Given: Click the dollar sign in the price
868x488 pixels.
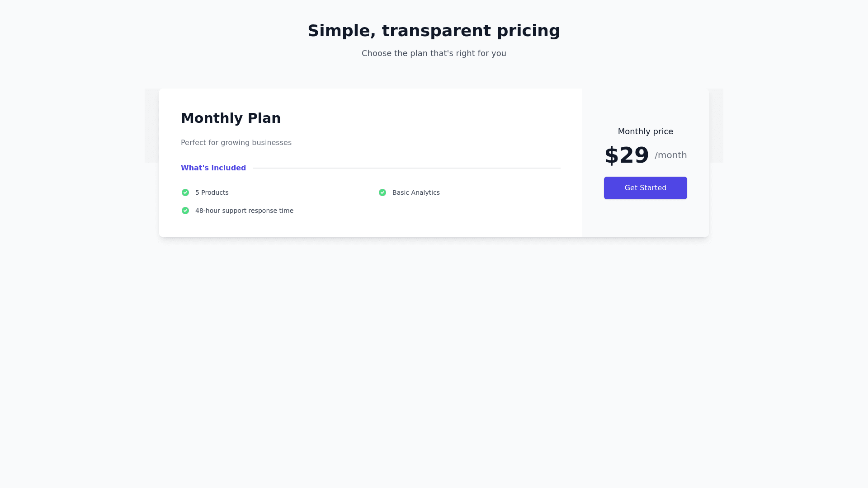Looking at the screenshot, I should click(x=611, y=156).
